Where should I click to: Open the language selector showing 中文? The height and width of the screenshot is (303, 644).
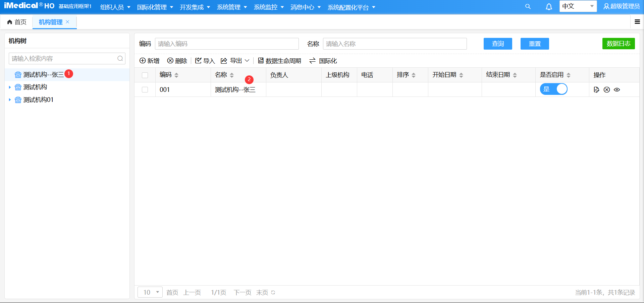coord(578,6)
